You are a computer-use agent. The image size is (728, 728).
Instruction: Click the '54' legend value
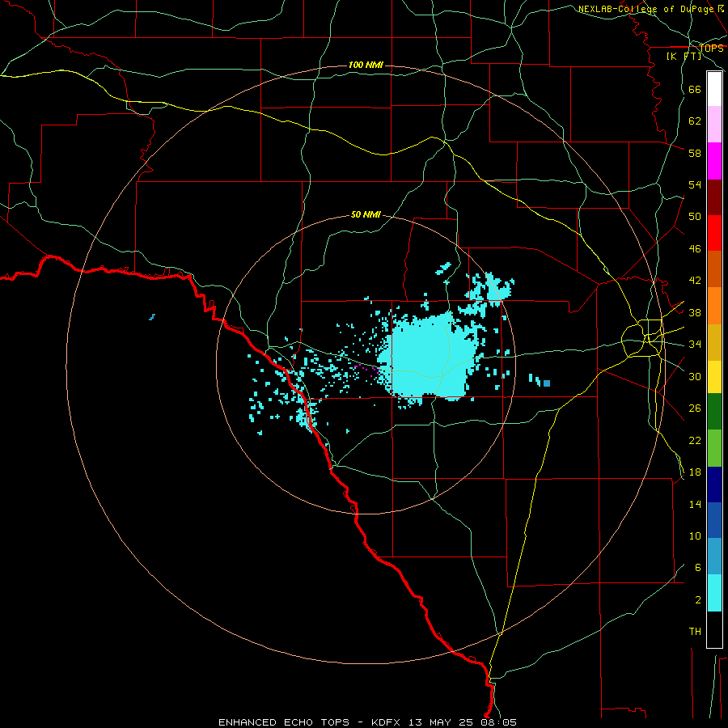pyautogui.click(x=695, y=184)
